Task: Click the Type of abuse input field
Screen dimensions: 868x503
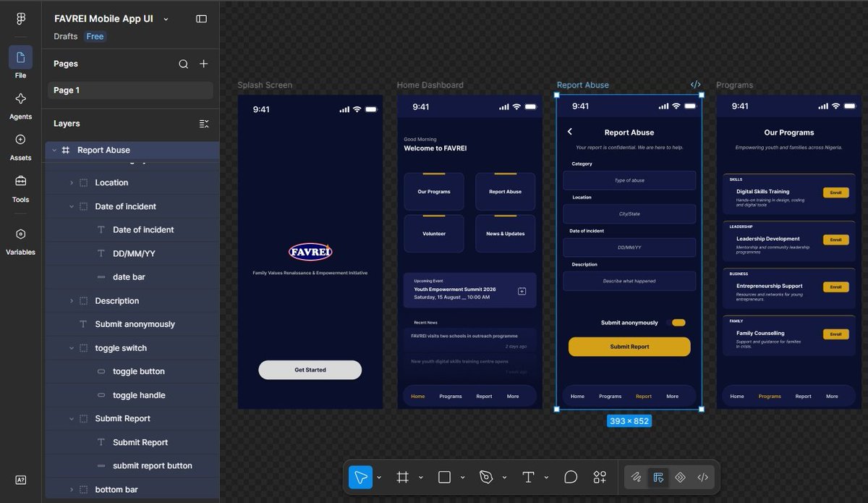Action: pos(629,180)
